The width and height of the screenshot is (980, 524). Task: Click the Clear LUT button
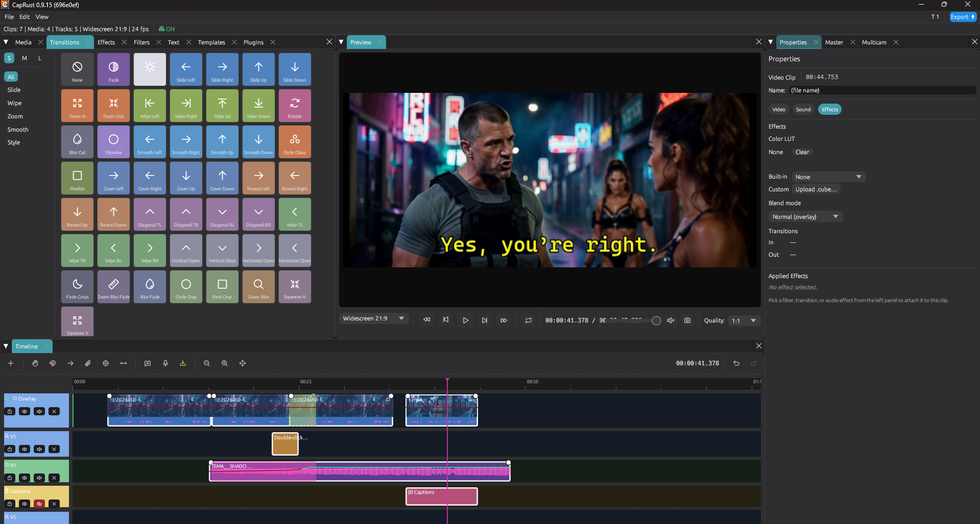(802, 152)
